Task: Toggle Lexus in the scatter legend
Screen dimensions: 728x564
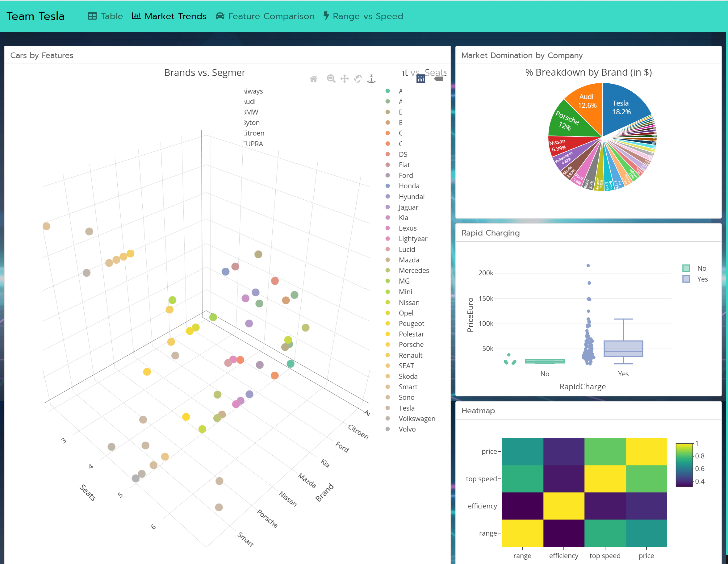Action: (407, 228)
